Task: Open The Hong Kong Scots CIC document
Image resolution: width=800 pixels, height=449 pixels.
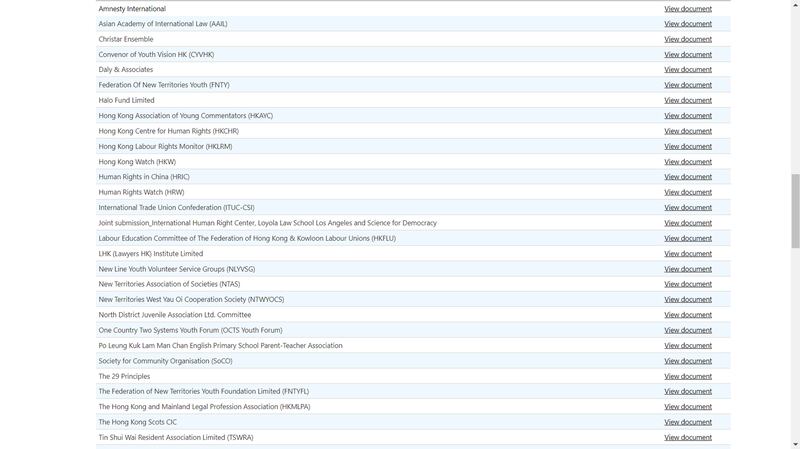Action: 688,422
